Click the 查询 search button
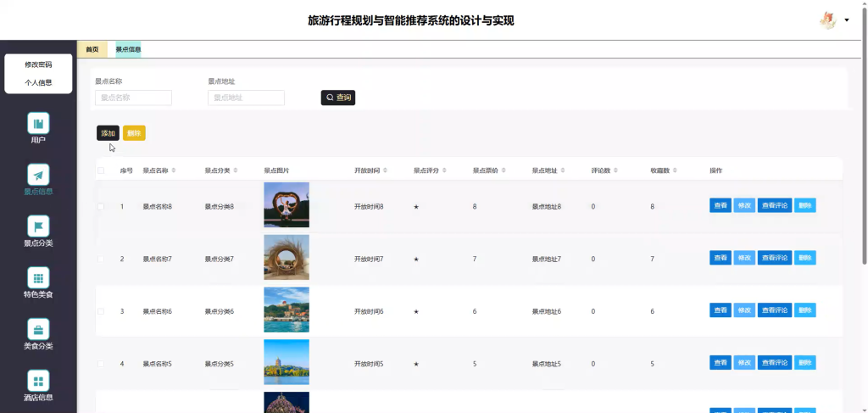 pyautogui.click(x=337, y=98)
